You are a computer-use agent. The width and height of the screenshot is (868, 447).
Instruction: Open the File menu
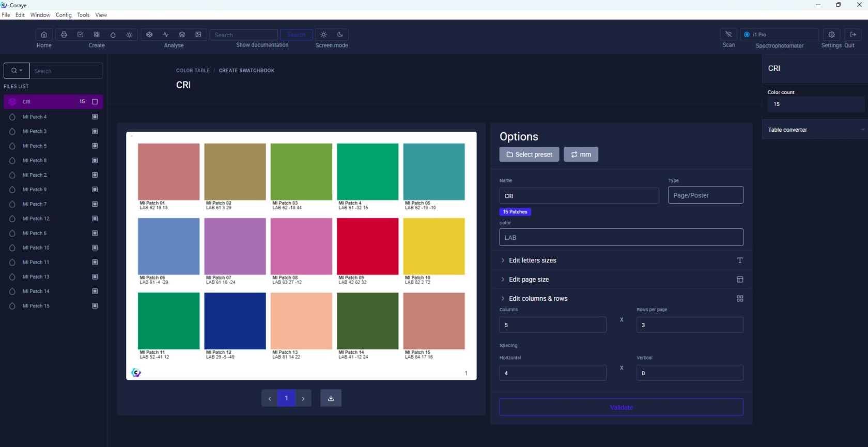tap(6, 15)
